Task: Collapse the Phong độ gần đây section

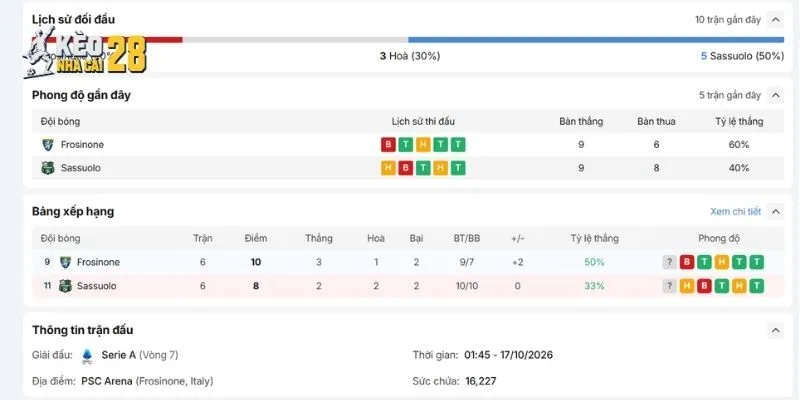Action: pyautogui.click(x=776, y=95)
